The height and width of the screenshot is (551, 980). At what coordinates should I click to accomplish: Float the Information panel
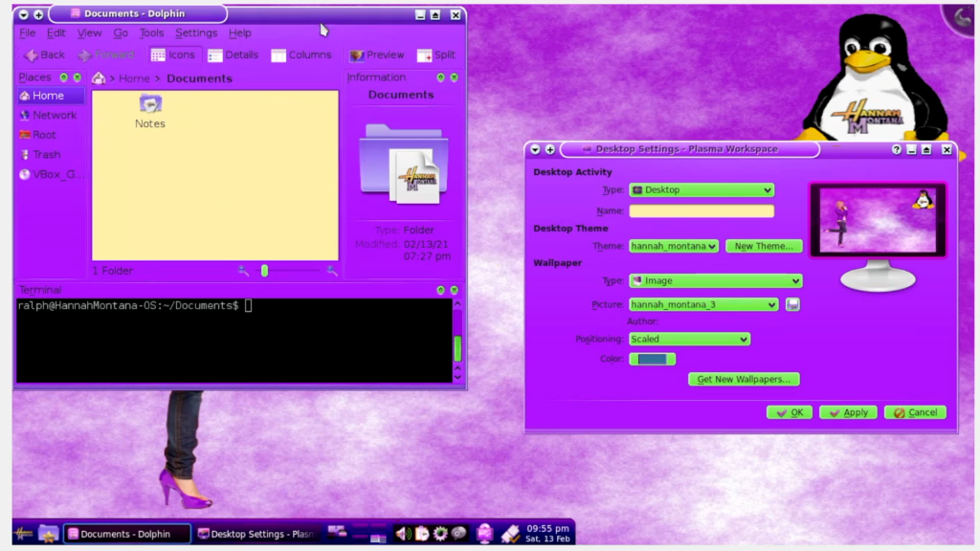(440, 77)
